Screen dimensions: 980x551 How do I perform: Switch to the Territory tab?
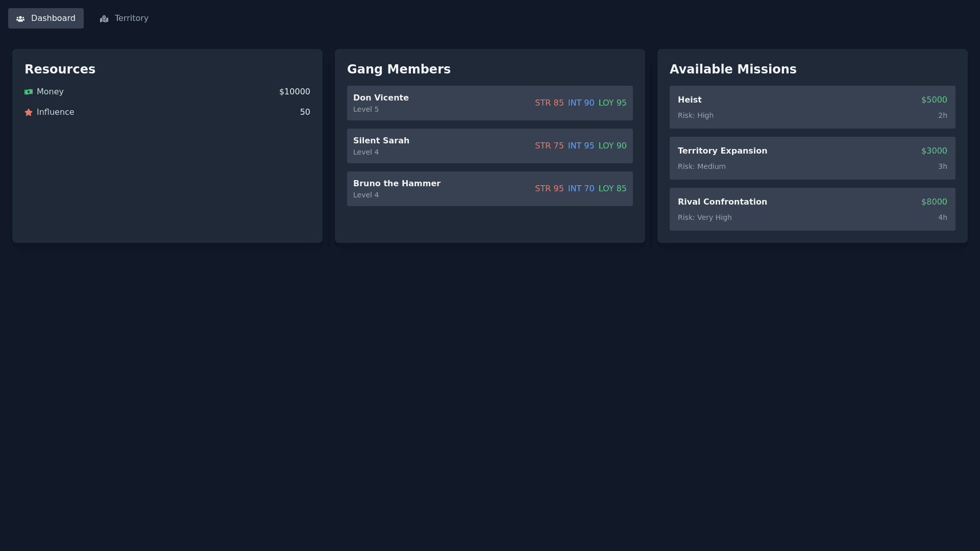point(124,18)
